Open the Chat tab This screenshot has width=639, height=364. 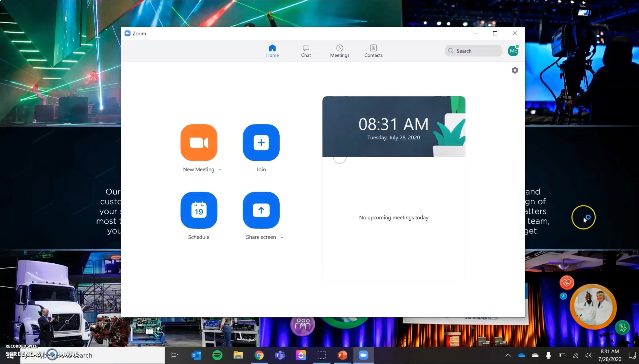pos(306,51)
